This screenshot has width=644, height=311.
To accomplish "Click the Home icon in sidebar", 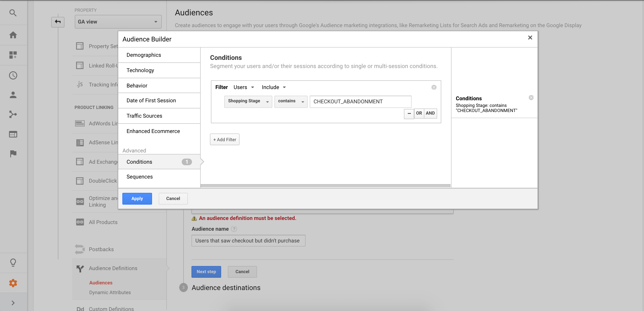I will tap(13, 35).
